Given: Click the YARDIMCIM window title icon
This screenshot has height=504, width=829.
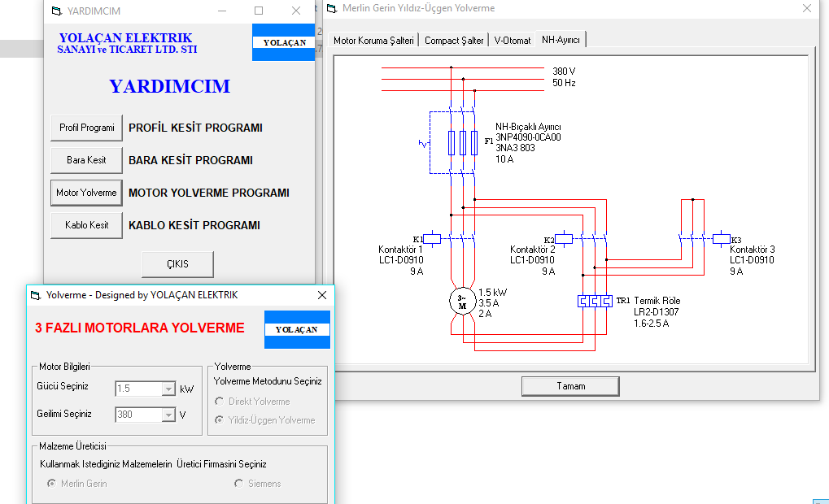Looking at the screenshot, I should (x=57, y=11).
